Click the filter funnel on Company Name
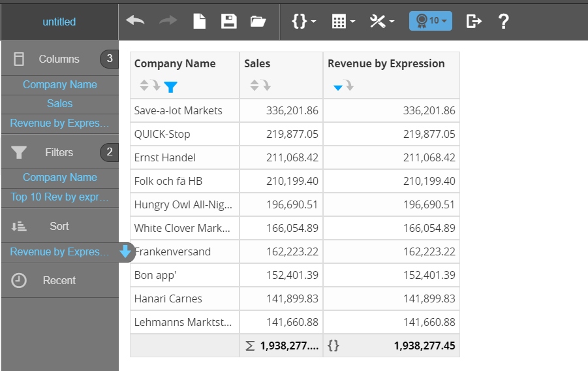The width and height of the screenshot is (588, 371). (x=170, y=86)
